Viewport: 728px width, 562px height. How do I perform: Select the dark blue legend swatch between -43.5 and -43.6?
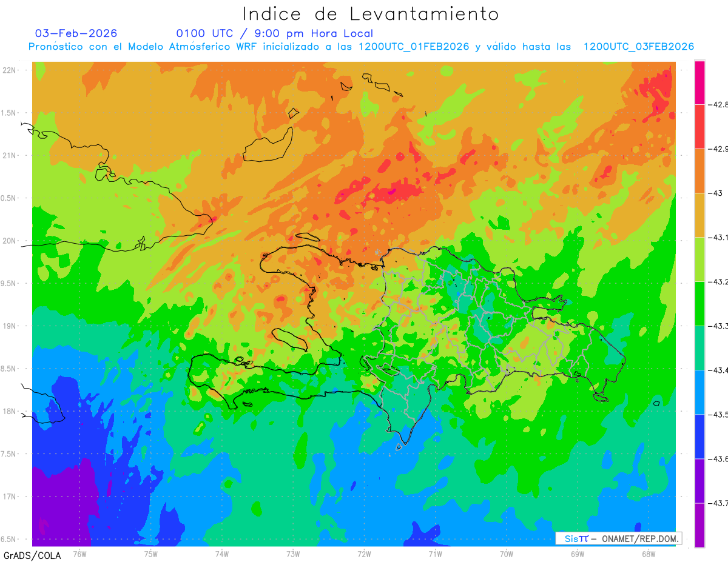(699, 436)
